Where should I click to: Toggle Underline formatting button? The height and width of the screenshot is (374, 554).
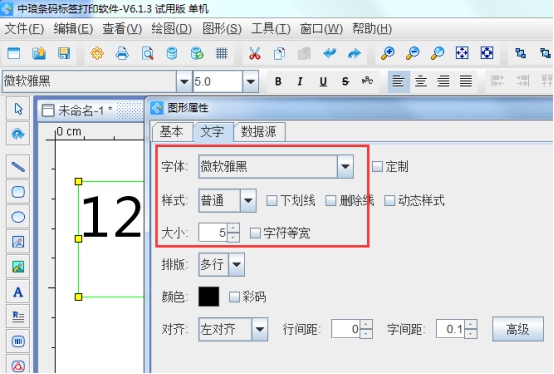point(323,82)
